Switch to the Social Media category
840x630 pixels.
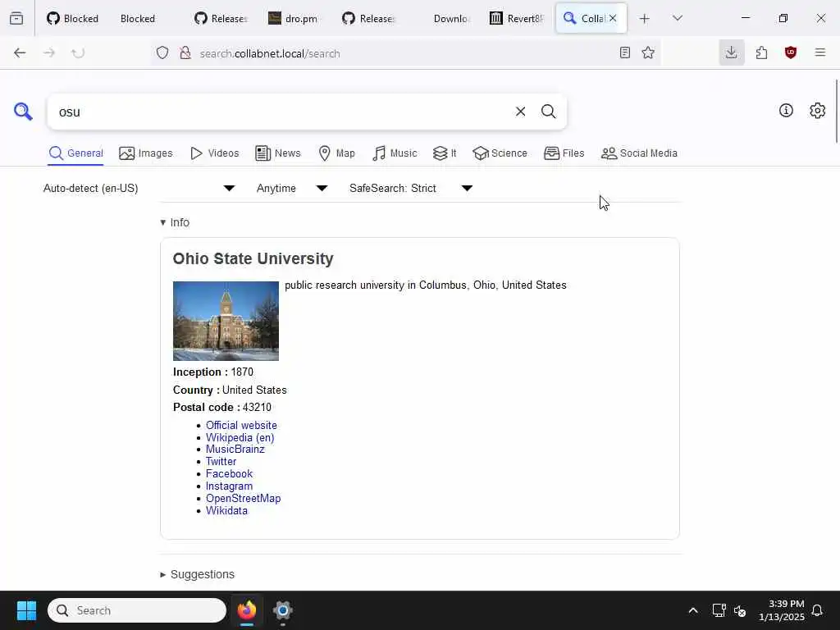click(x=639, y=153)
